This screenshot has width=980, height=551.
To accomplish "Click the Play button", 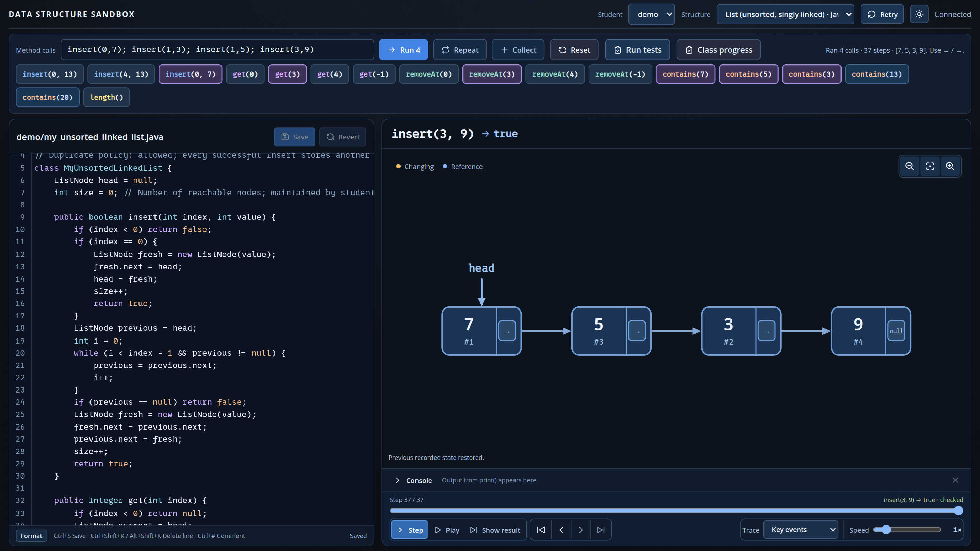I will [x=447, y=530].
